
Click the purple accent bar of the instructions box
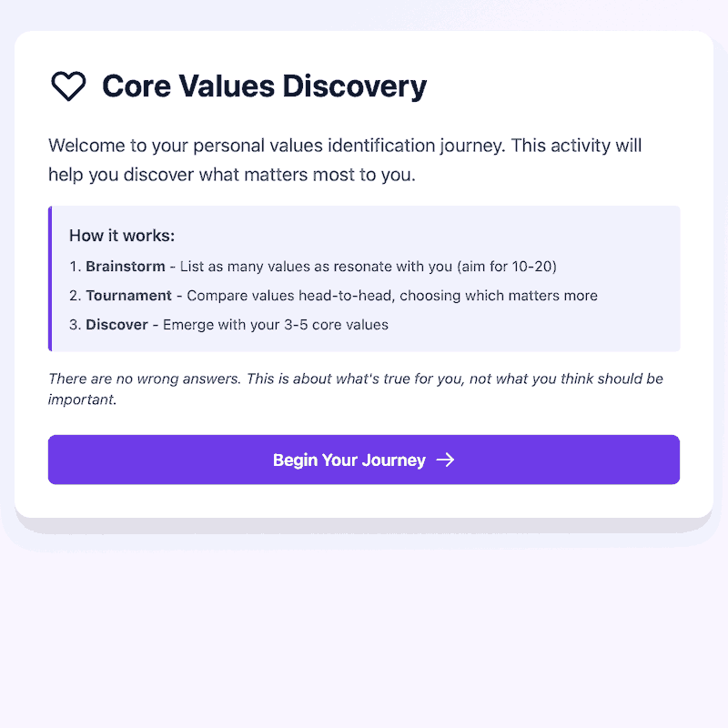click(50, 278)
